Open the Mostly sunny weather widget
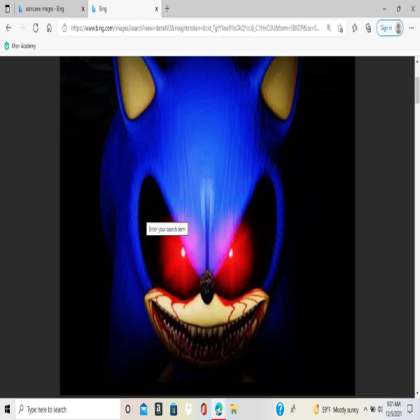 336,409
